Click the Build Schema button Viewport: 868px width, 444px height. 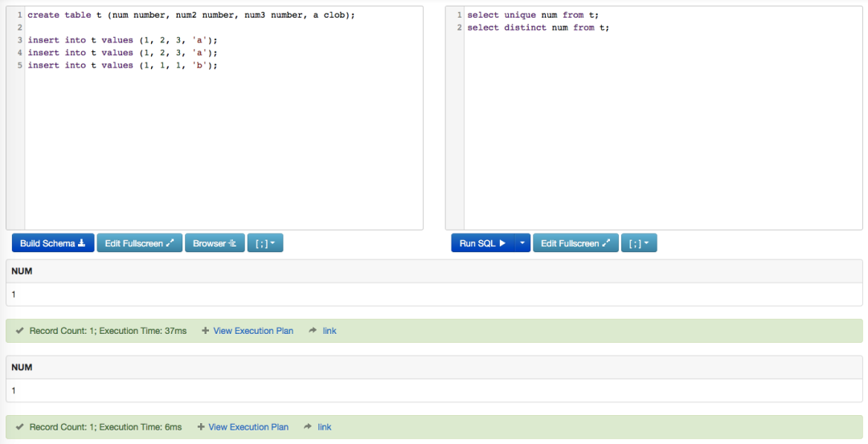53,243
